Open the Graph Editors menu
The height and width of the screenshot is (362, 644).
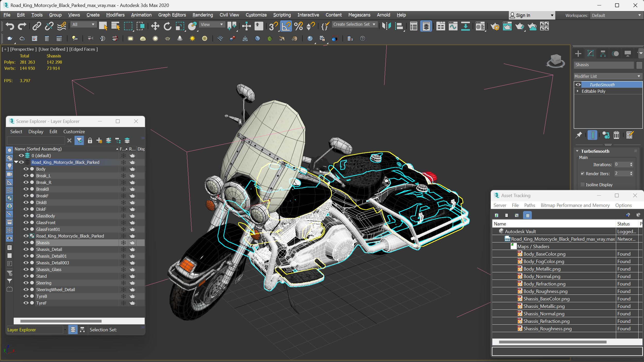tap(172, 15)
